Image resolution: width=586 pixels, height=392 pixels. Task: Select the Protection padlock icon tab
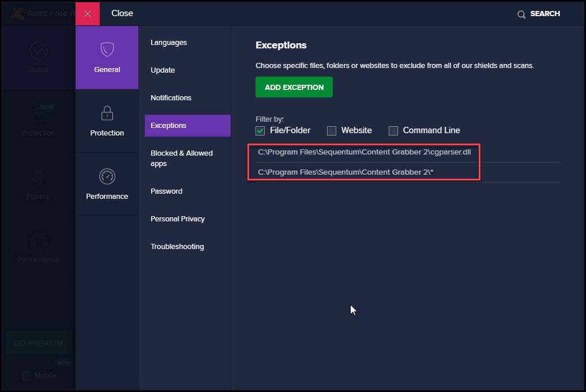tap(107, 113)
